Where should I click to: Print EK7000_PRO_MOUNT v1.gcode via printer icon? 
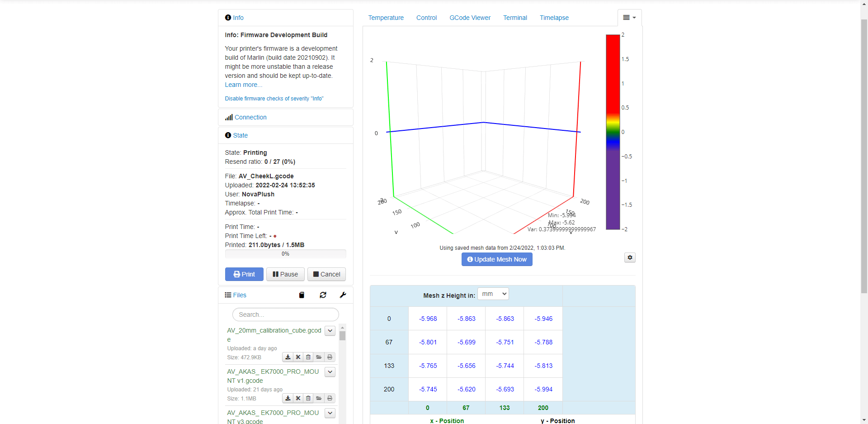coord(330,398)
